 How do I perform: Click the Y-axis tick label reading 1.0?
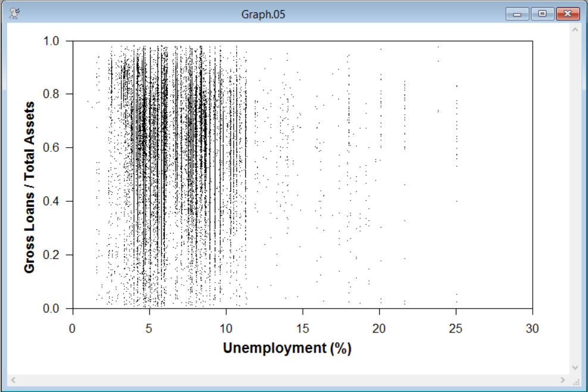coord(52,41)
